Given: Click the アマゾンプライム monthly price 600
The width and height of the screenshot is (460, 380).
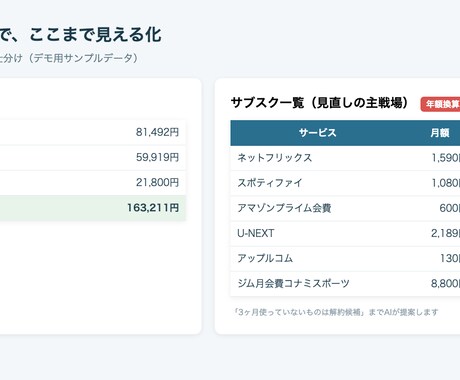Looking at the screenshot, I should [449, 208].
